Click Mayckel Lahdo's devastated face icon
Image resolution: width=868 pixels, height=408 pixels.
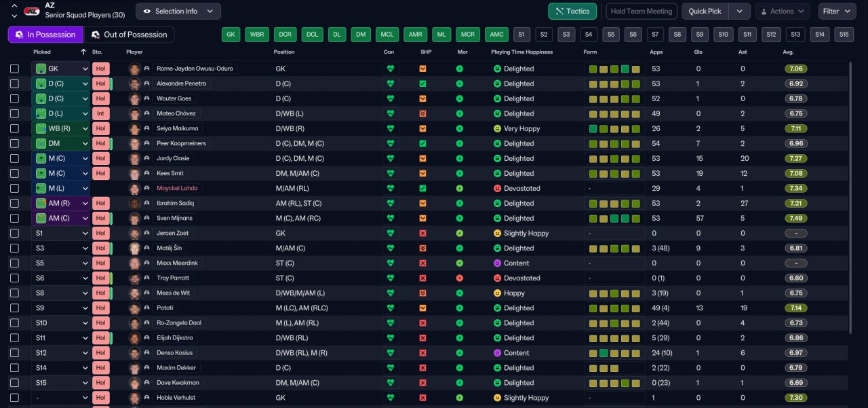(x=497, y=188)
